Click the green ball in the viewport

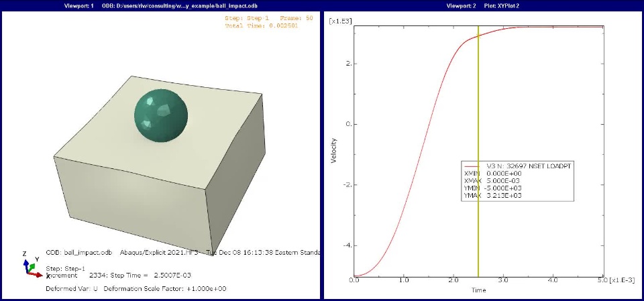161,115
